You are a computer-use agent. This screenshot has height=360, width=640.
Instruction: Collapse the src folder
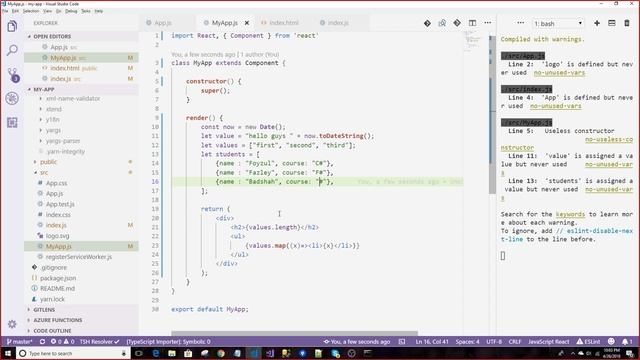(x=44, y=173)
